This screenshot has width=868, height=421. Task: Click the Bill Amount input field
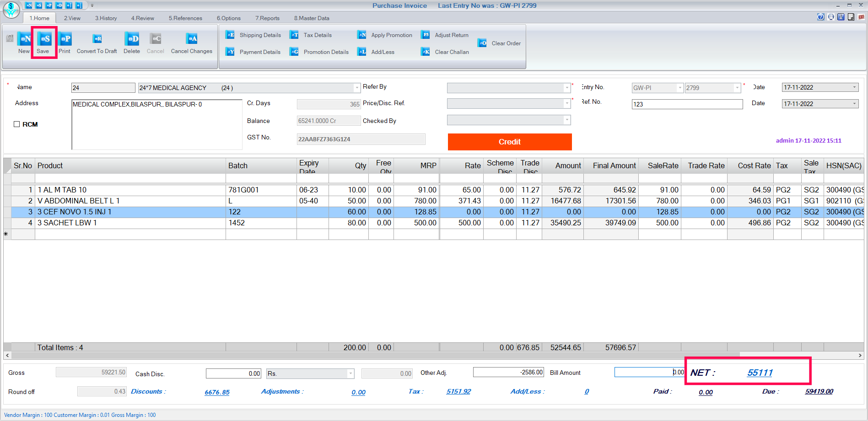(649, 372)
